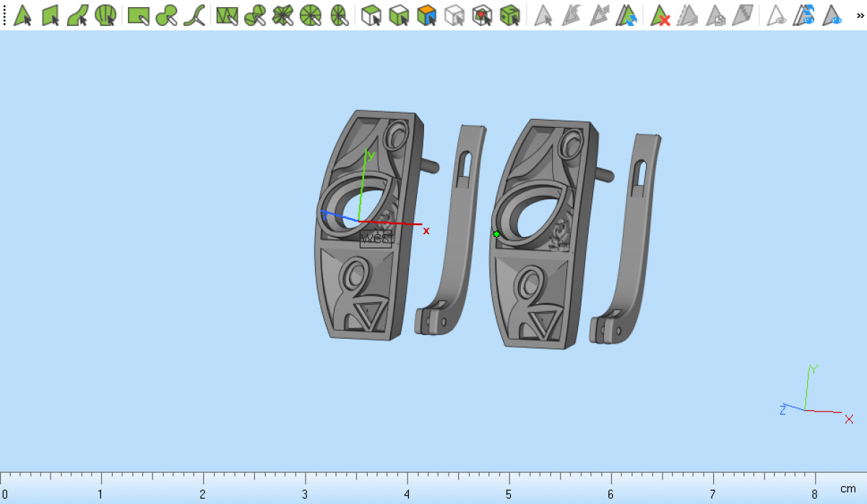Click the solid green cube icon

tap(510, 14)
